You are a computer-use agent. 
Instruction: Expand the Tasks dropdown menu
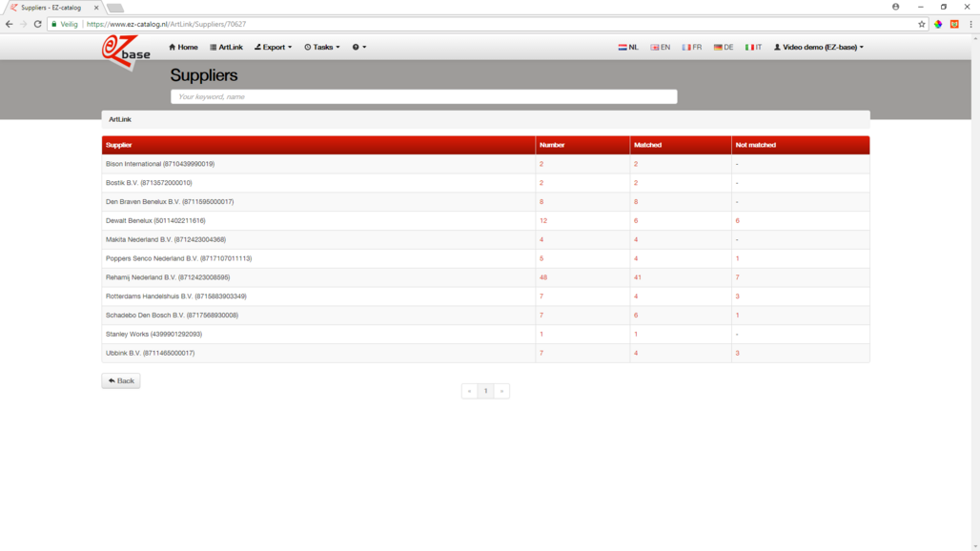[x=322, y=47]
